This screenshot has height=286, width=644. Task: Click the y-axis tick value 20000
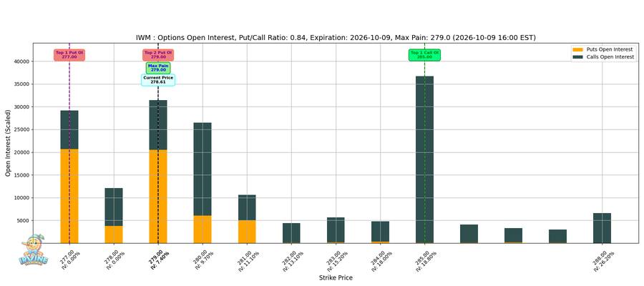[23, 152]
